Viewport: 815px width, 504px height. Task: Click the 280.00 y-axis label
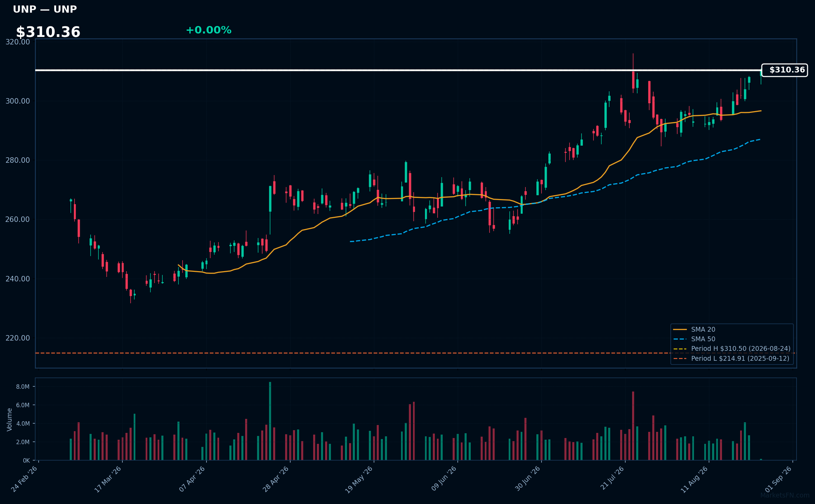point(18,160)
